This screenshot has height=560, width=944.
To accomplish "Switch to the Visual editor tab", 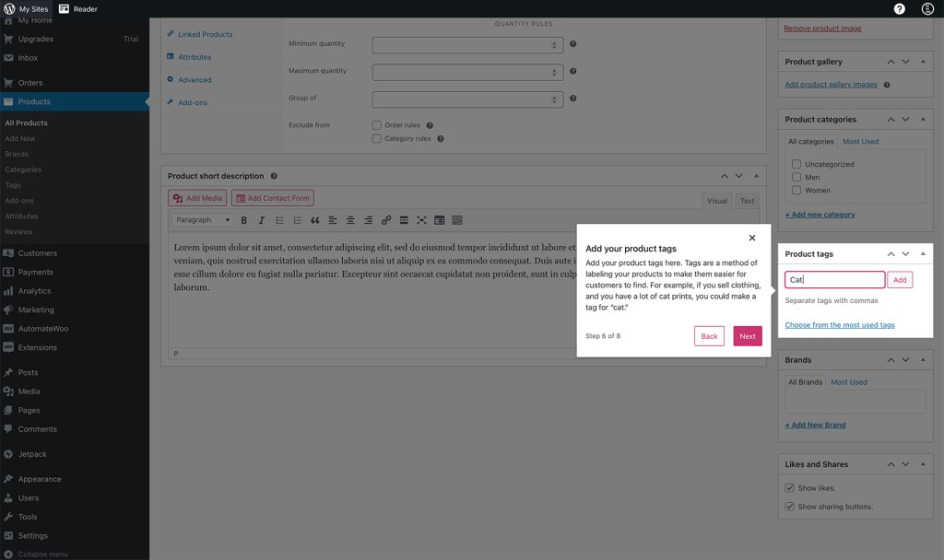I will [x=717, y=201].
